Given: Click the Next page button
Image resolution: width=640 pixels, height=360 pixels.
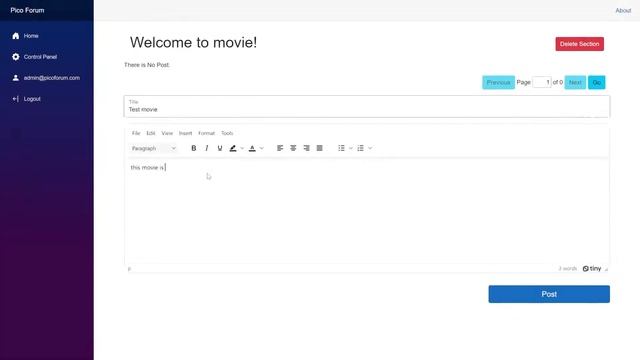Looking at the screenshot, I should click(x=575, y=82).
